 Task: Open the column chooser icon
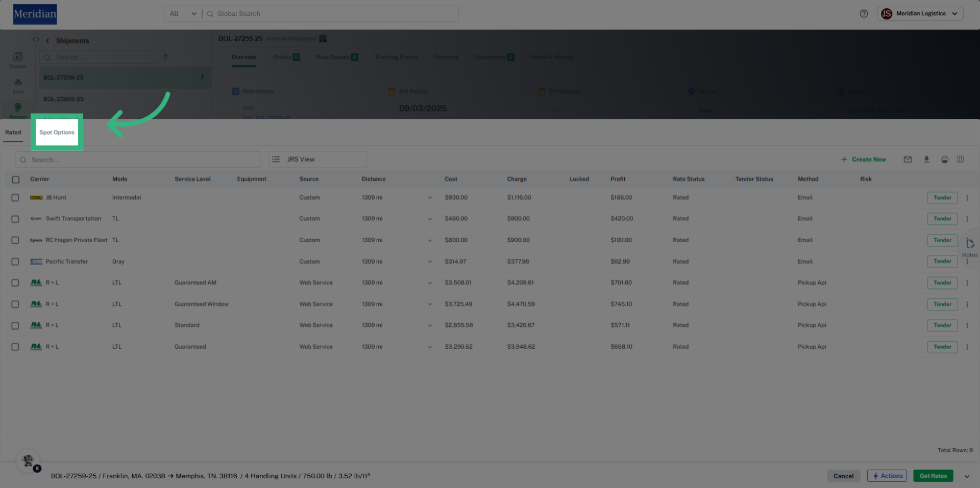960,160
